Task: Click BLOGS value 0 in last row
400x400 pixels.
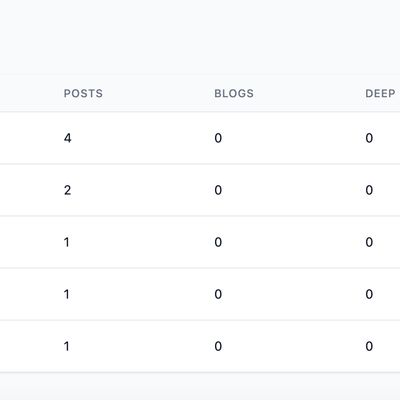Action: coord(218,346)
